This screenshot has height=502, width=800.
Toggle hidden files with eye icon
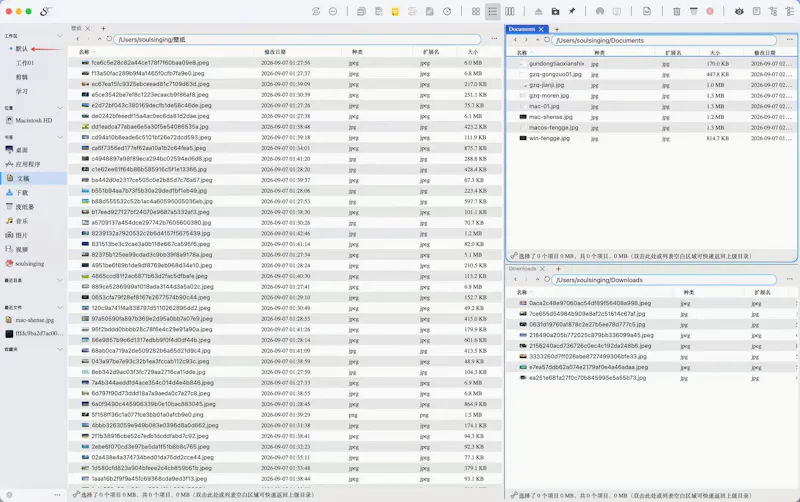(x=739, y=11)
